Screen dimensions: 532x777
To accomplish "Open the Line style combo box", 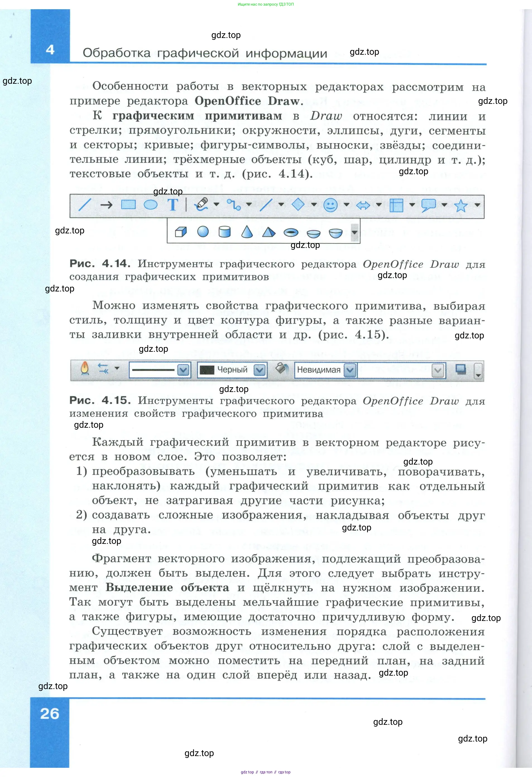I will pyautogui.click(x=160, y=370).
